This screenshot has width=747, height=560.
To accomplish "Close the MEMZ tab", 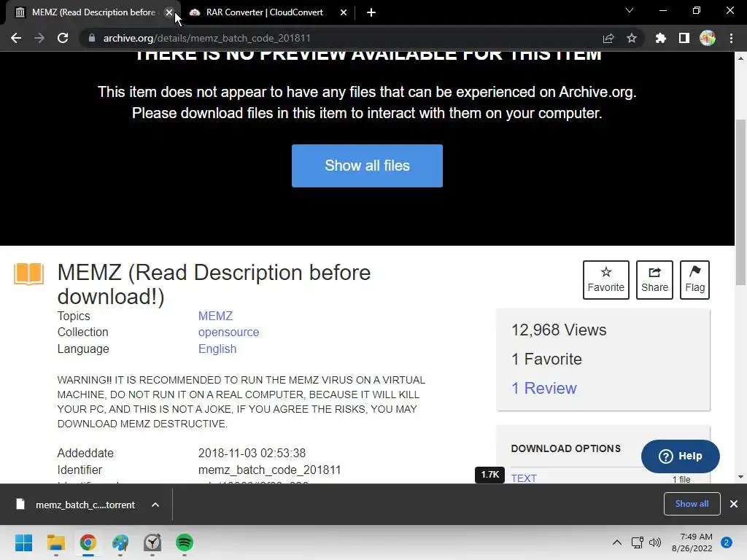I will point(169,12).
